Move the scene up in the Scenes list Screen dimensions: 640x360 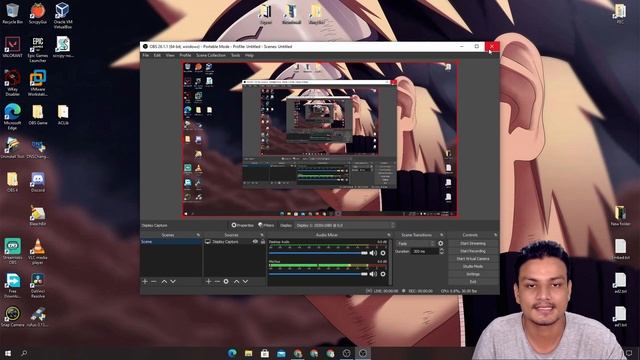point(164,282)
